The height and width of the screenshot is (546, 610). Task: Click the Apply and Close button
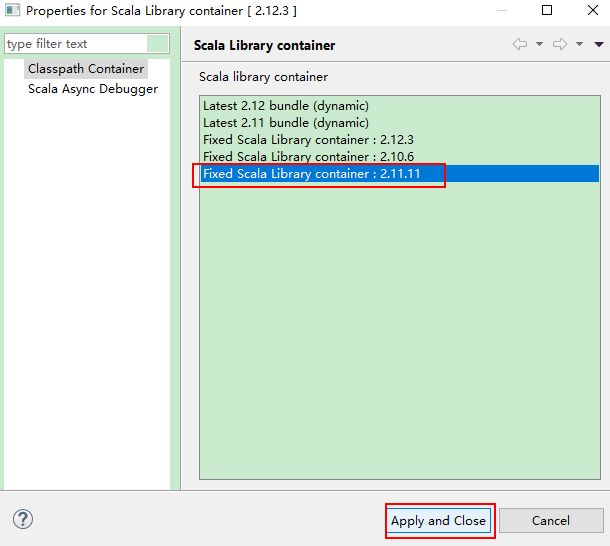coord(438,521)
